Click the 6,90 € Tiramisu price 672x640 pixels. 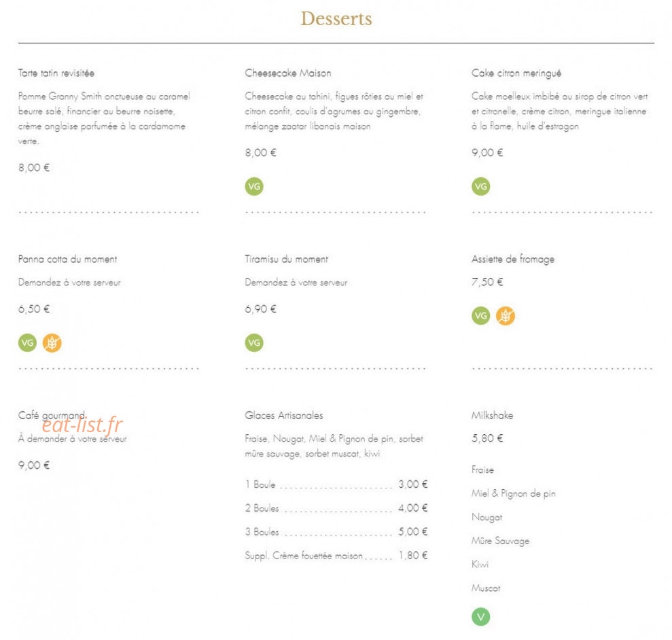pos(260,309)
